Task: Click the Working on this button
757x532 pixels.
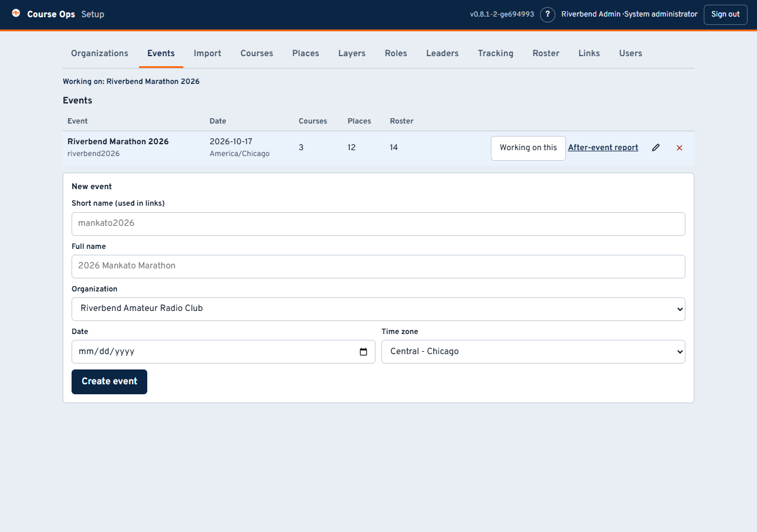Action: tap(528, 148)
